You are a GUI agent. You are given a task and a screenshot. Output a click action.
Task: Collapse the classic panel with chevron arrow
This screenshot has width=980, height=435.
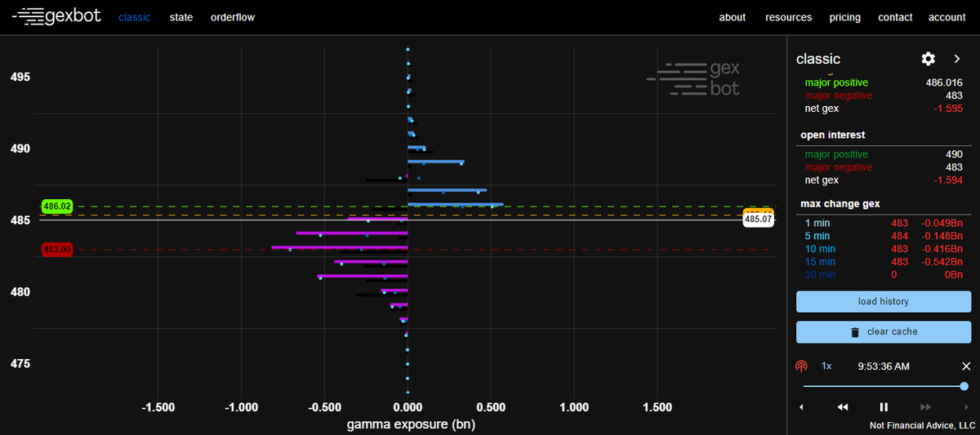pos(957,59)
